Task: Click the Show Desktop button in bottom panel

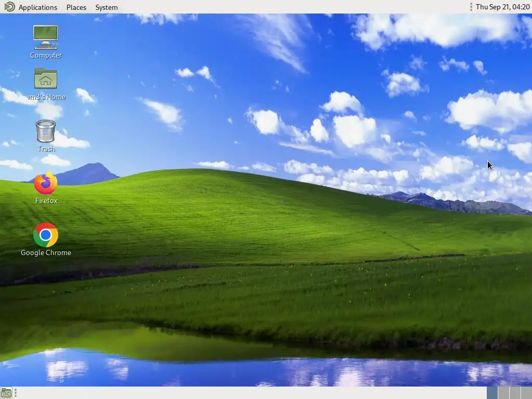Action: (x=6, y=393)
